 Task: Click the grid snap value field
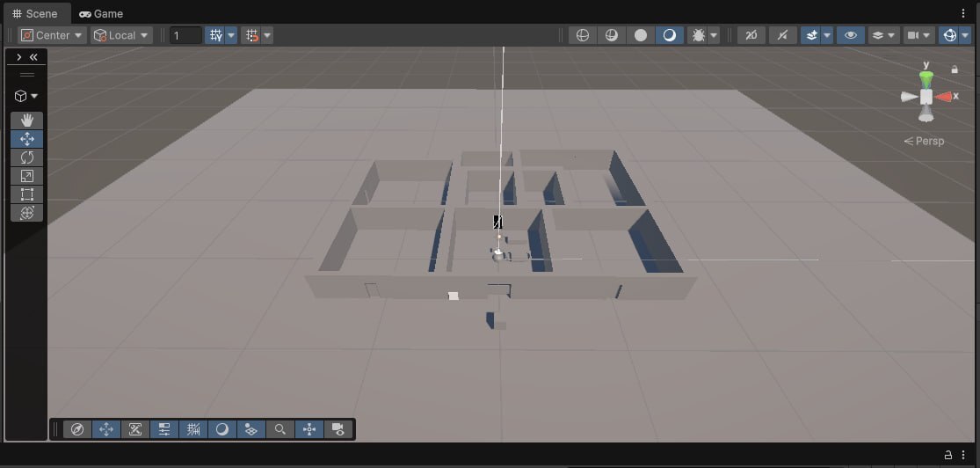(185, 36)
